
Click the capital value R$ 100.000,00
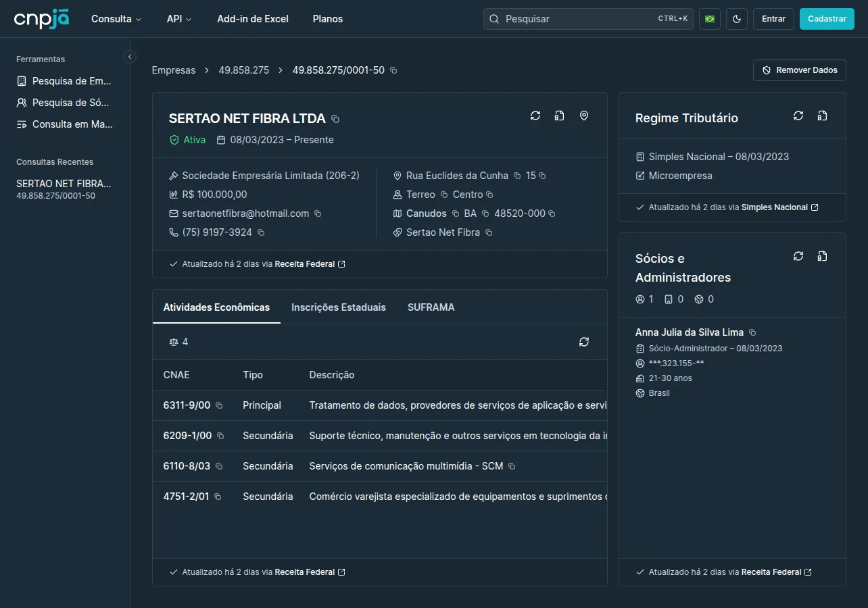(x=214, y=195)
